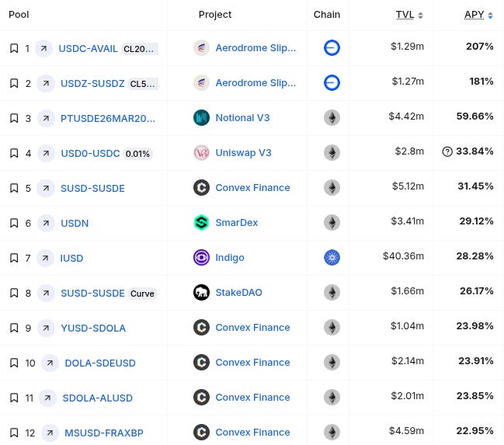Click the $40.36m TVL value
Image resolution: width=504 pixels, height=445 pixels.
click(403, 256)
